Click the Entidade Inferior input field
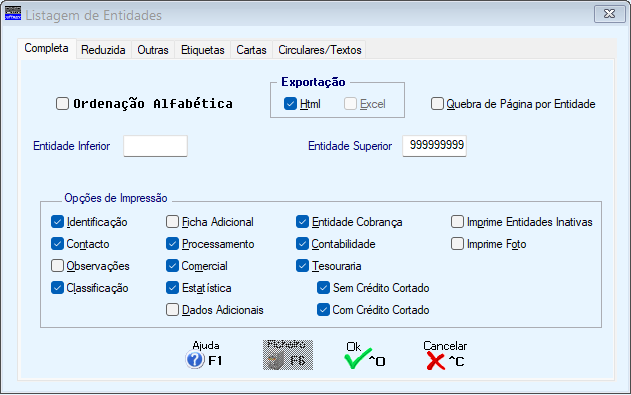This screenshot has height=395, width=631. click(x=155, y=146)
